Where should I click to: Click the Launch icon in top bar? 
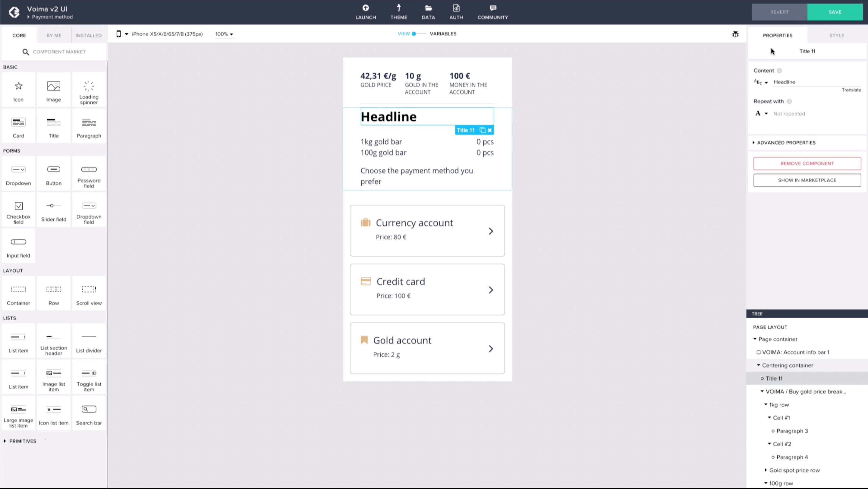(366, 8)
